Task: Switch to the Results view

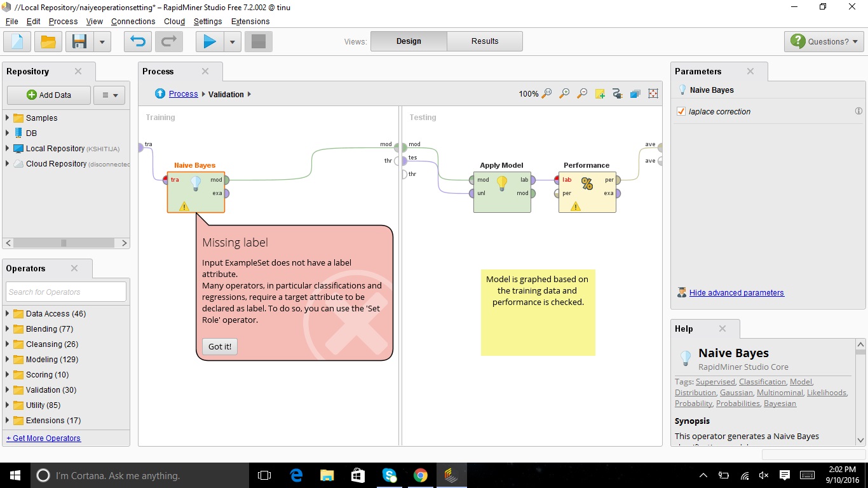Action: pos(484,41)
